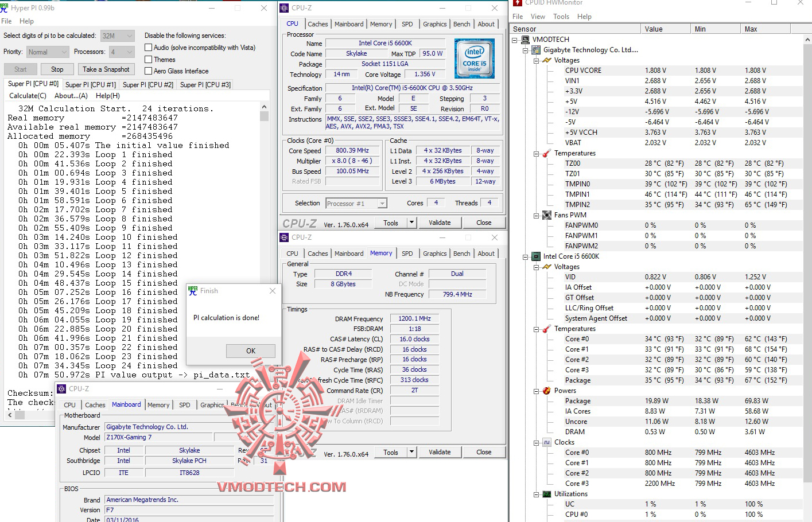Click the Stop button in Hyper PI
The image size is (812, 522).
57,69
